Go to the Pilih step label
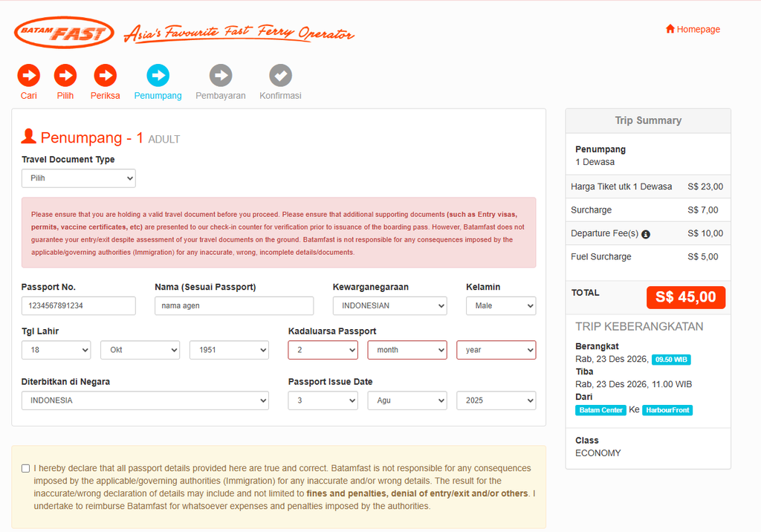This screenshot has width=761, height=532. pos(65,96)
